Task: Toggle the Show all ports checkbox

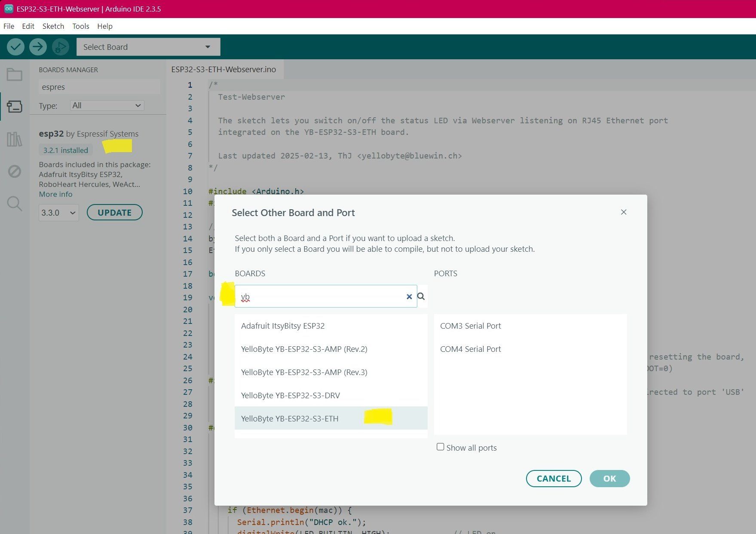Action: (x=440, y=447)
